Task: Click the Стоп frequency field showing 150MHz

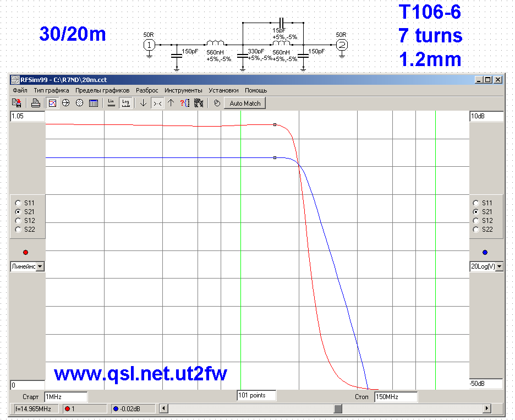Action: coord(396,396)
